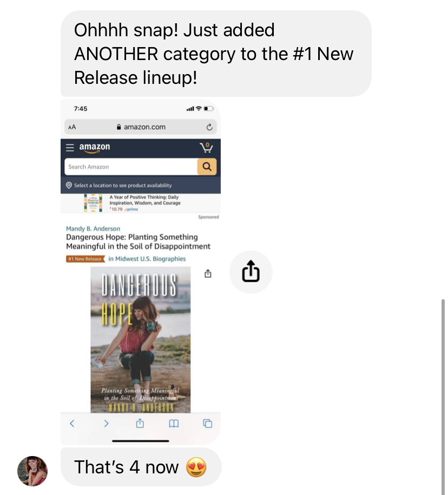The width and height of the screenshot is (448, 495).
Task: Tap the large share button beside the screenshot
Action: (251, 272)
